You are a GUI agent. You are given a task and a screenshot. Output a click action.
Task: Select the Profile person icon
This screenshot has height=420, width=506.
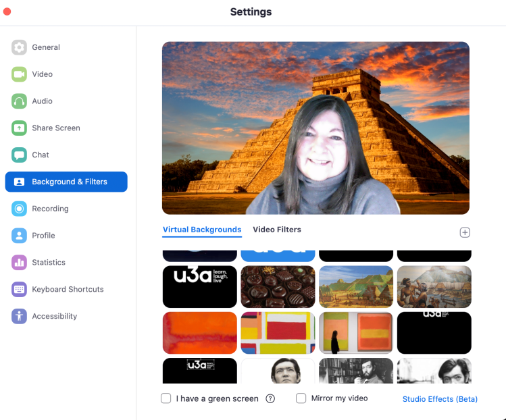[x=19, y=236]
